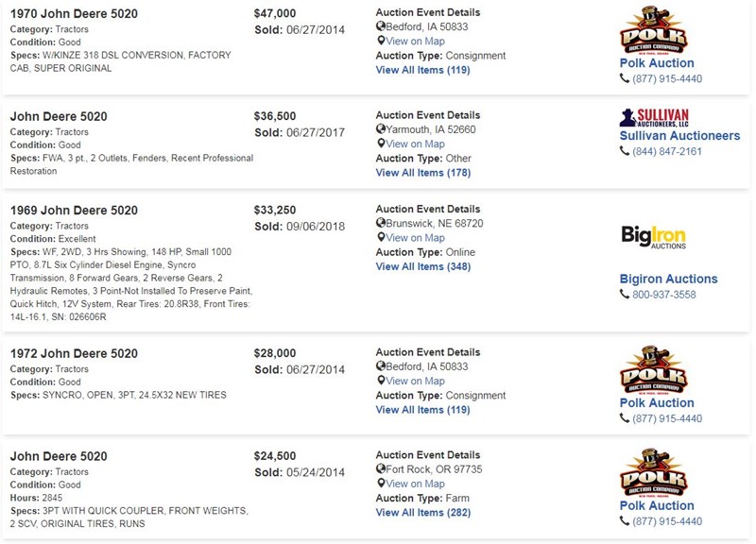
Task: Open View All Items (178) link
Action: coord(422,173)
